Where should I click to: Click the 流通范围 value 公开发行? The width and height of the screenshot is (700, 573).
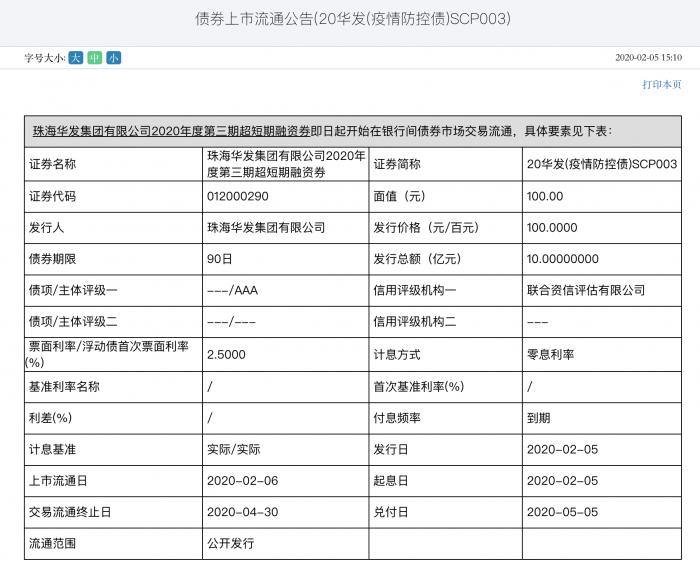(x=231, y=543)
